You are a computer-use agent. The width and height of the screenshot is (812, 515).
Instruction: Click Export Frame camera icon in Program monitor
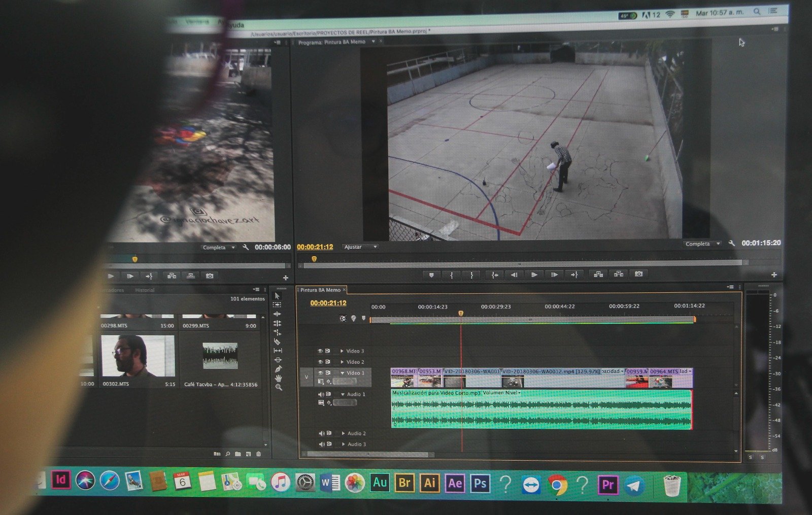coord(638,274)
